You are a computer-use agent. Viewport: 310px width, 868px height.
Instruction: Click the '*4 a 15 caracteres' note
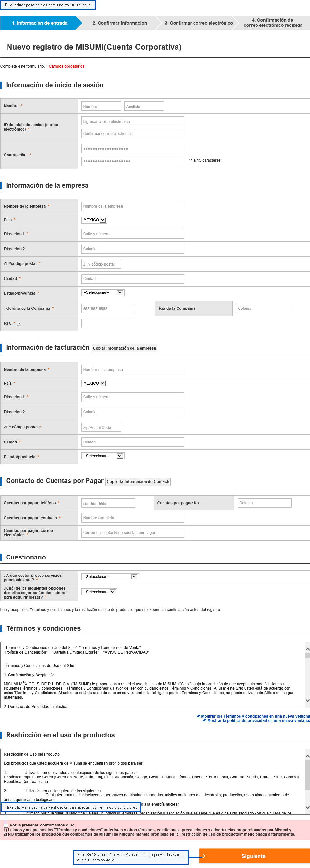205,160
